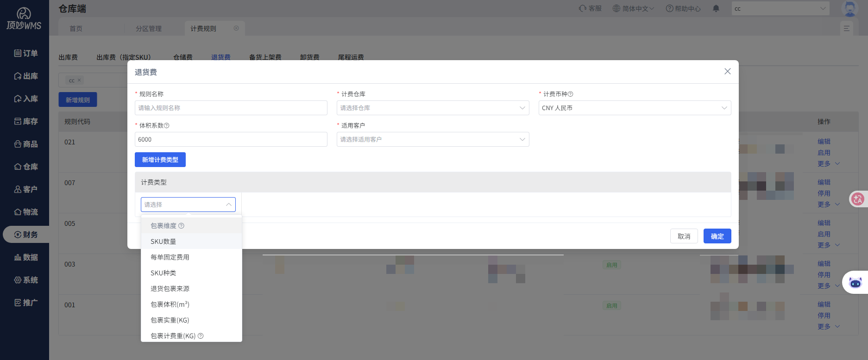
Task: Open the chatbot assistant floating icon
Action: click(x=855, y=282)
